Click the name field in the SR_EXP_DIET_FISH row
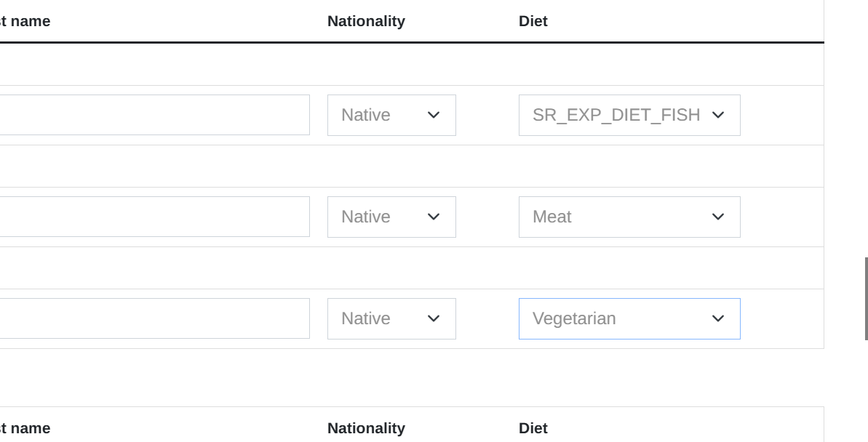Image resolution: width=868 pixels, height=442 pixels. pos(154,115)
